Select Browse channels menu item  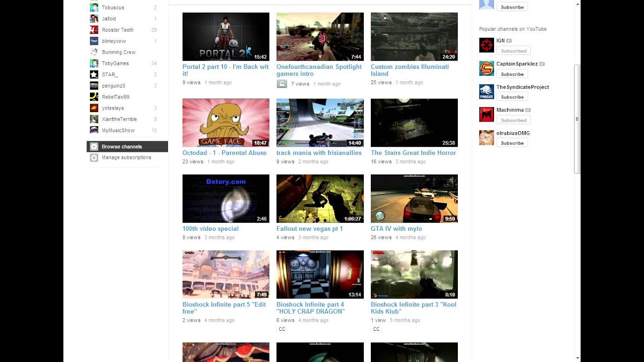point(127,146)
